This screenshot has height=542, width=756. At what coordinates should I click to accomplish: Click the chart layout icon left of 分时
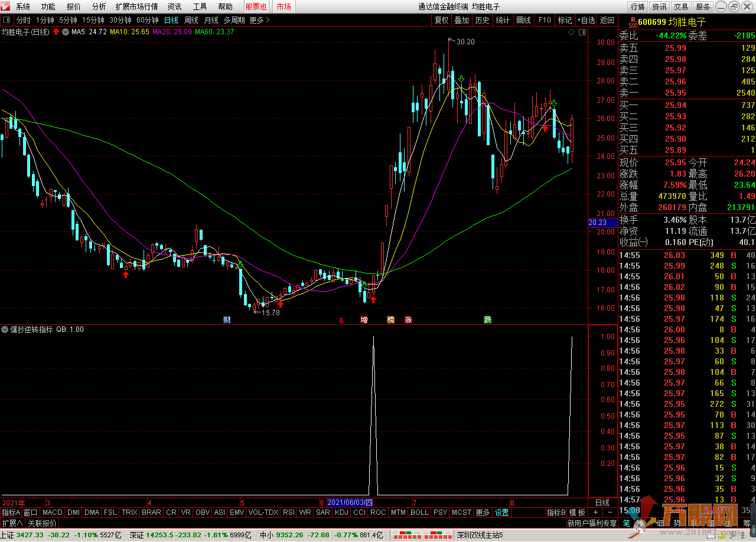pyautogui.click(x=6, y=20)
